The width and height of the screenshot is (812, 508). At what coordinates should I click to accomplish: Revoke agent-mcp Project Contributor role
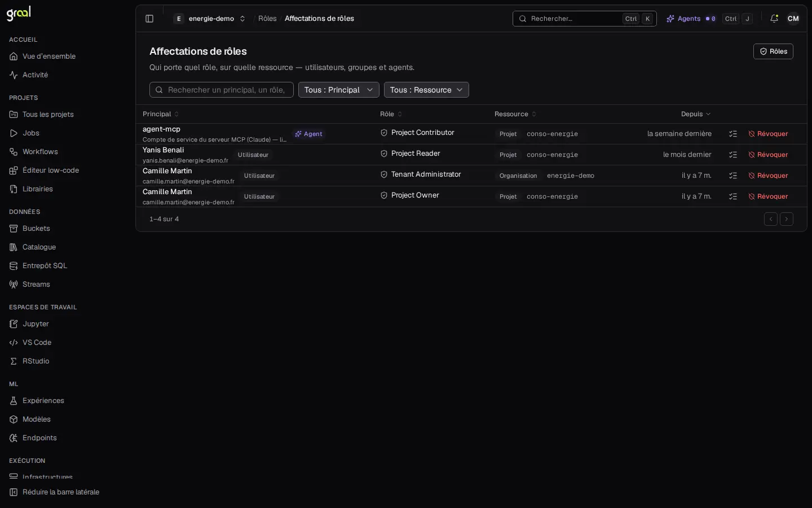pos(768,134)
